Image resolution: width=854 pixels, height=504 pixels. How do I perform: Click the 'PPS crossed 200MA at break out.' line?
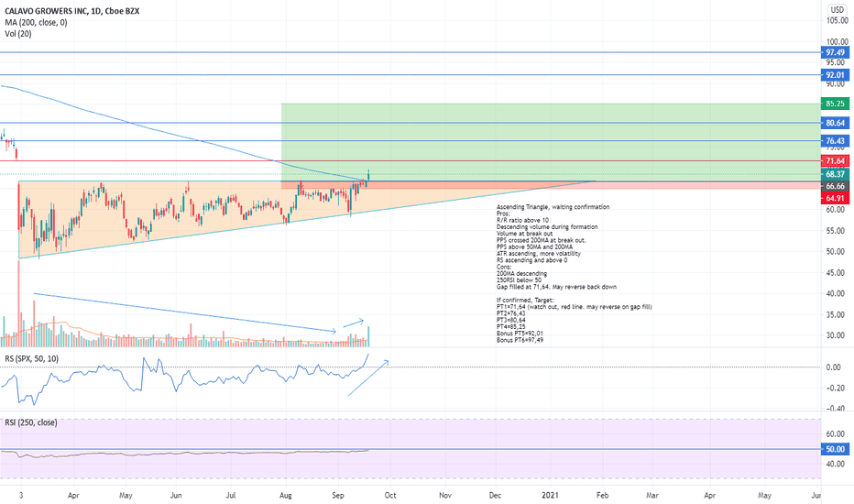[542, 240]
